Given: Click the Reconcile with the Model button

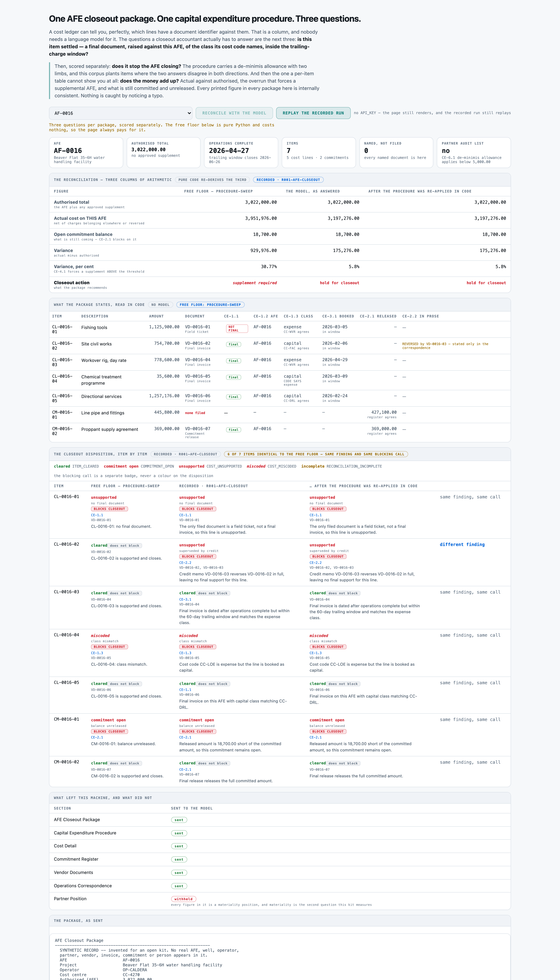Looking at the screenshot, I should tap(234, 113).
